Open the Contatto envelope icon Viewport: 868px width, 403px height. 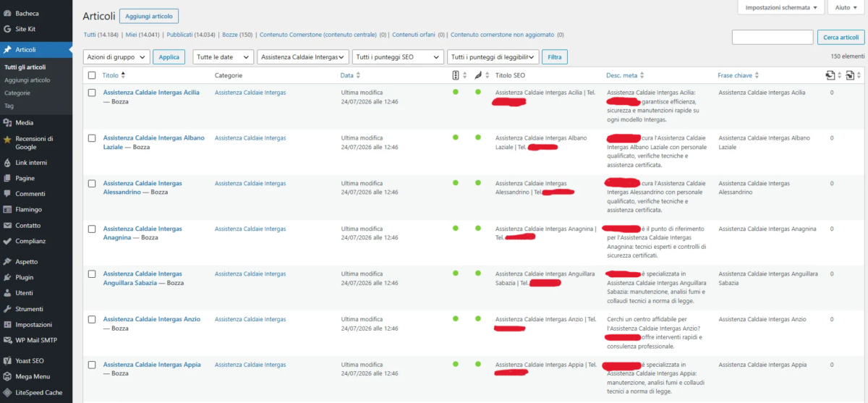7,225
